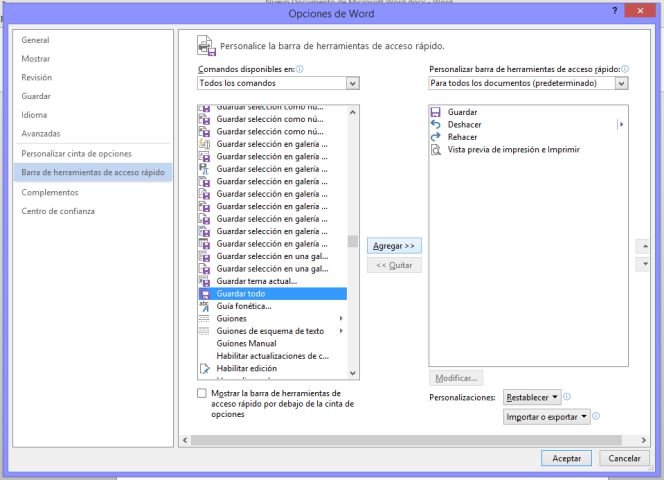Click the Guardar tema actual icon

(205, 281)
